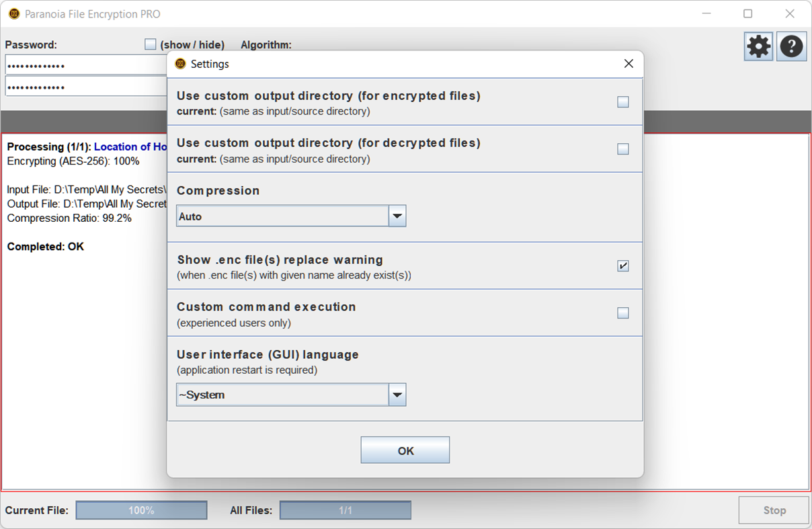
Task: Enable custom command execution
Action: (622, 313)
